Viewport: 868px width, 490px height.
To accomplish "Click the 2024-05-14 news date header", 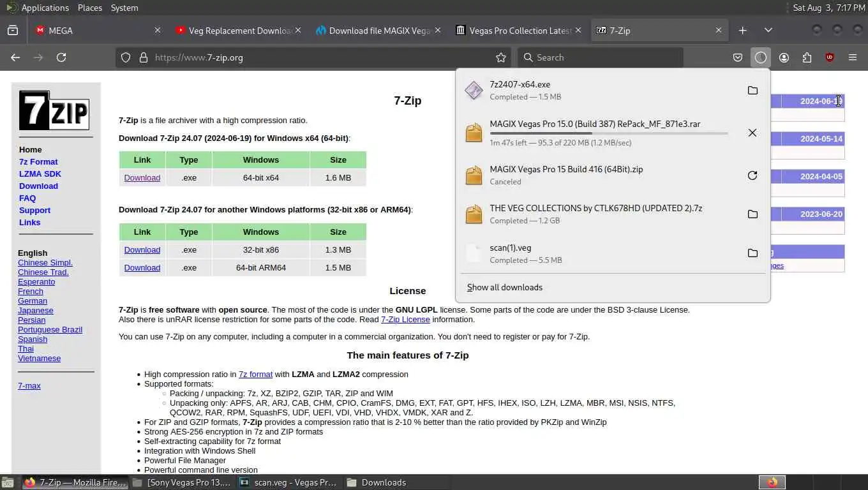I will coord(821,138).
